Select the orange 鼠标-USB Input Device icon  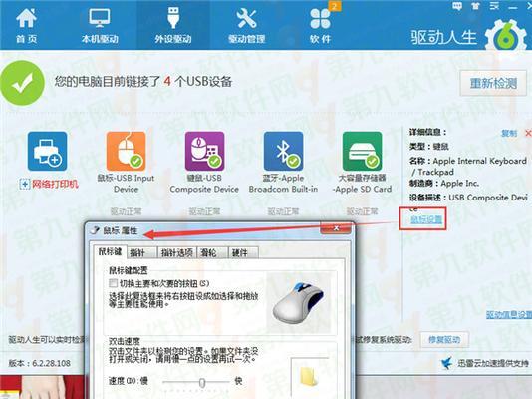126,151
